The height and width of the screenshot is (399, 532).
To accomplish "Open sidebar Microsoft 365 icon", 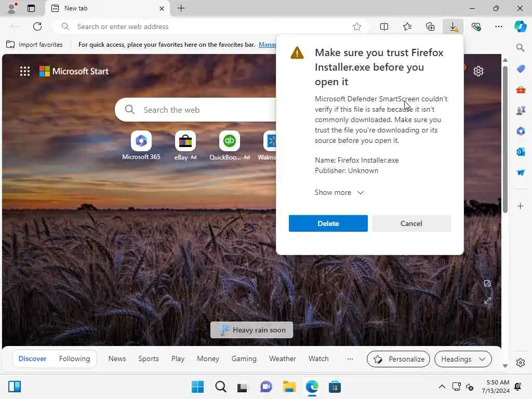I will [x=521, y=131].
